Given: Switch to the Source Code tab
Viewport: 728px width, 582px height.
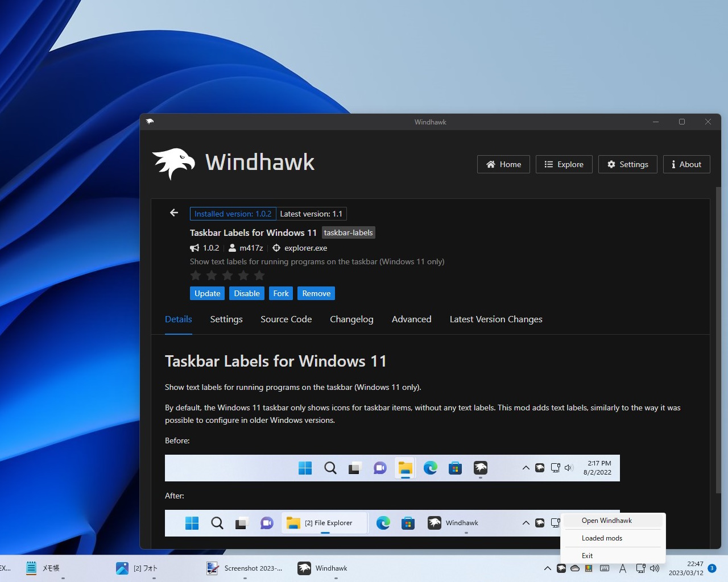Looking at the screenshot, I should click(286, 319).
